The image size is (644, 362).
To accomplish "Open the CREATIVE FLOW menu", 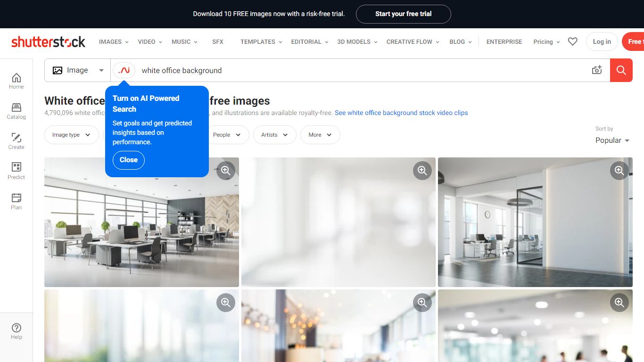I will coord(413,41).
